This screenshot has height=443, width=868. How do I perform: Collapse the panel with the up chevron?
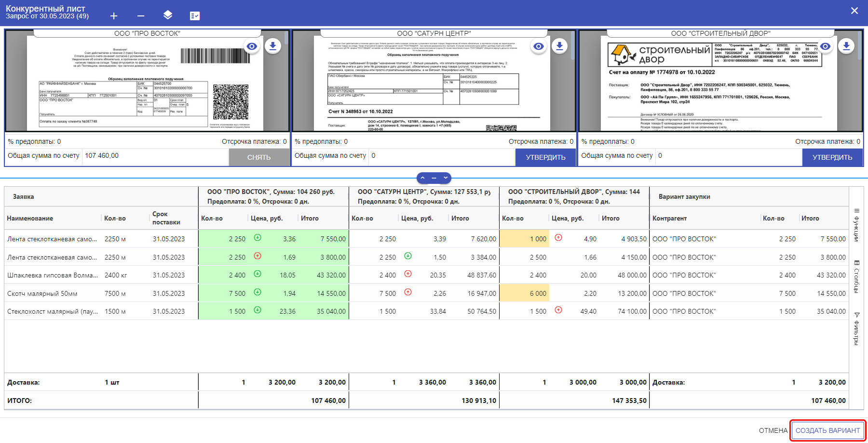(x=422, y=178)
